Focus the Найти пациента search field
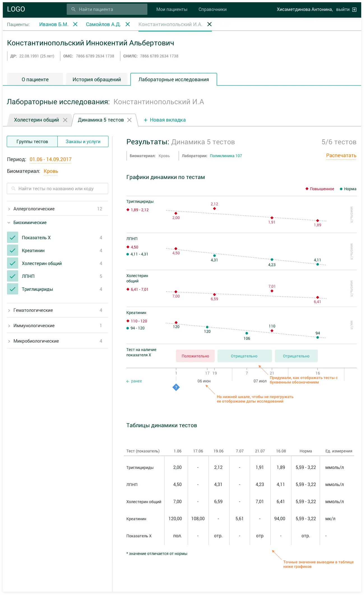 107,9
